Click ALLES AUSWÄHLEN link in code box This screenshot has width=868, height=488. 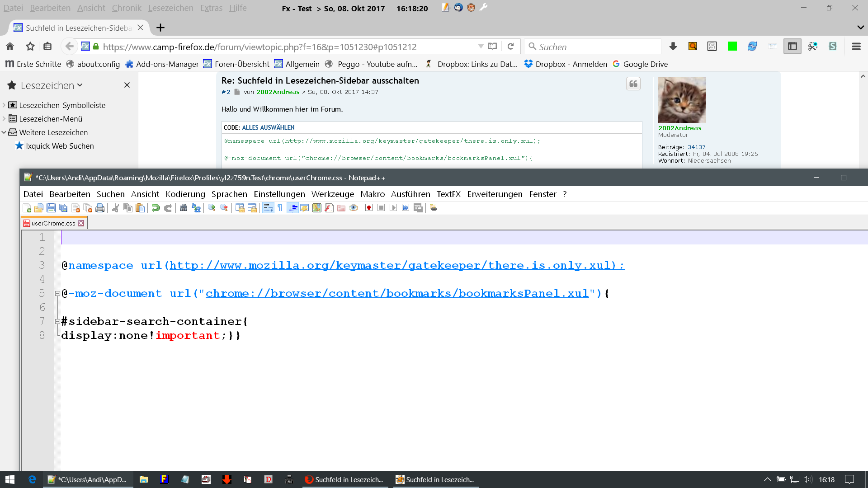(x=268, y=128)
